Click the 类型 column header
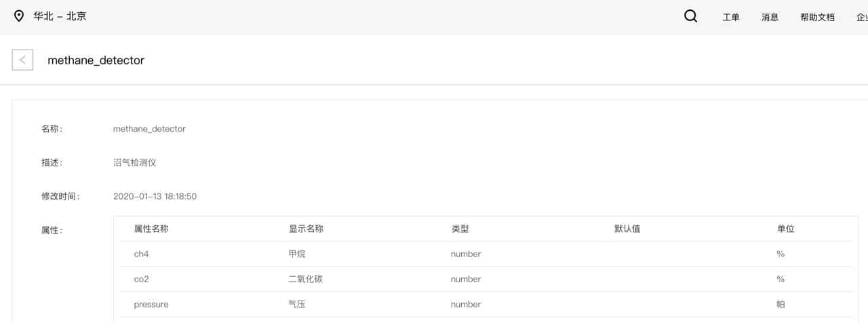Screen dimensions: 868x323 tap(460, 229)
